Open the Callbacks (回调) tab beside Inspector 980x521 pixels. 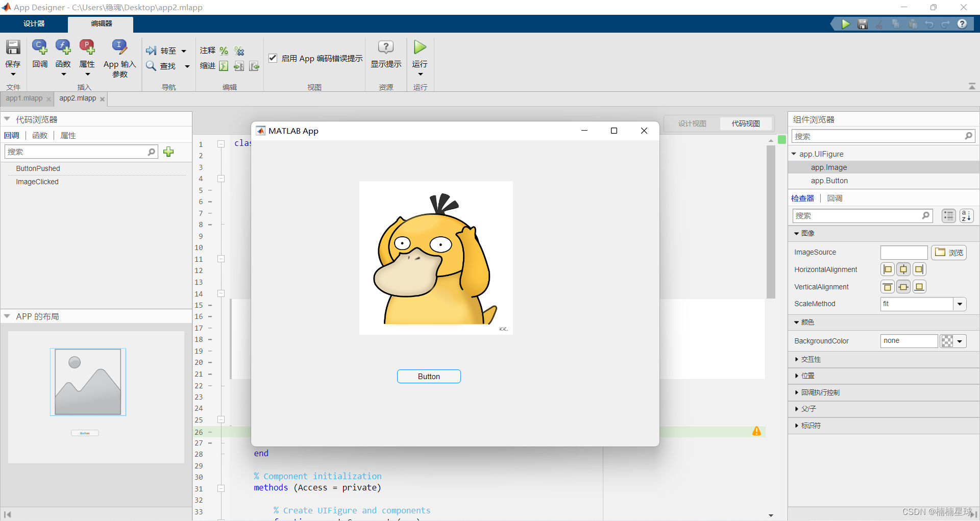coord(835,198)
